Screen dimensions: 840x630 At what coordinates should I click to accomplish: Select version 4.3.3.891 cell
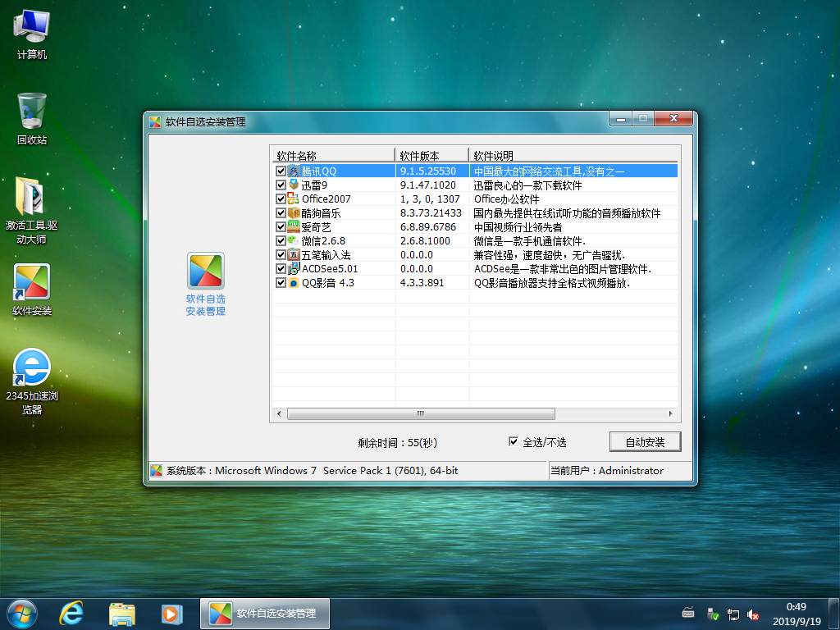tap(422, 282)
